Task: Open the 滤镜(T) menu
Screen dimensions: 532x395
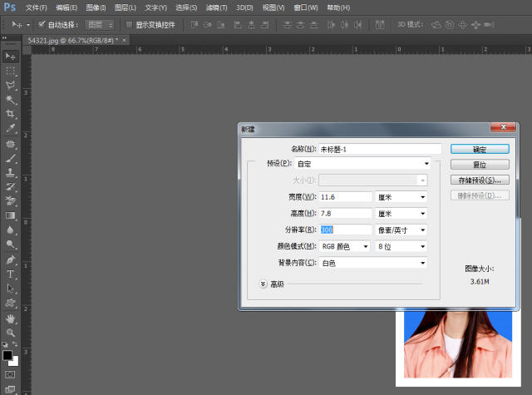Action: pos(217,7)
